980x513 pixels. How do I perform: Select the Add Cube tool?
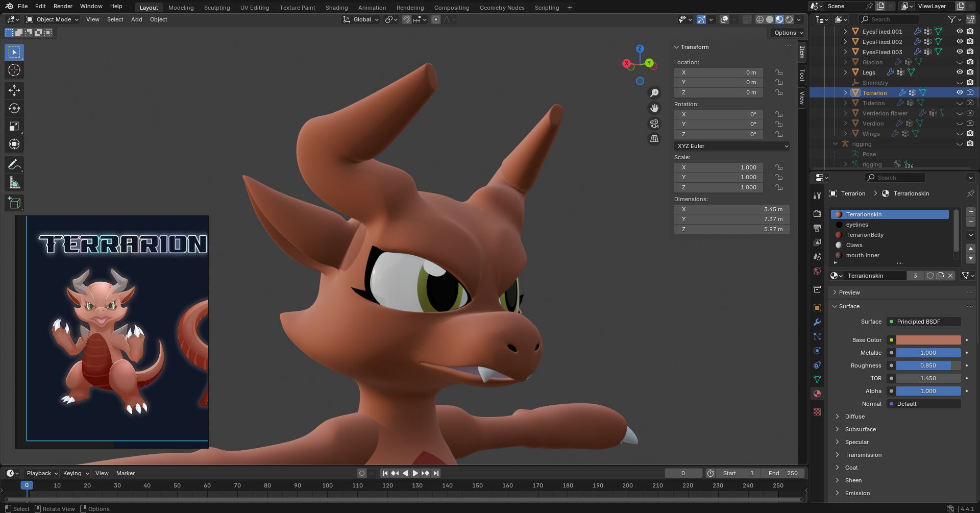[14, 203]
